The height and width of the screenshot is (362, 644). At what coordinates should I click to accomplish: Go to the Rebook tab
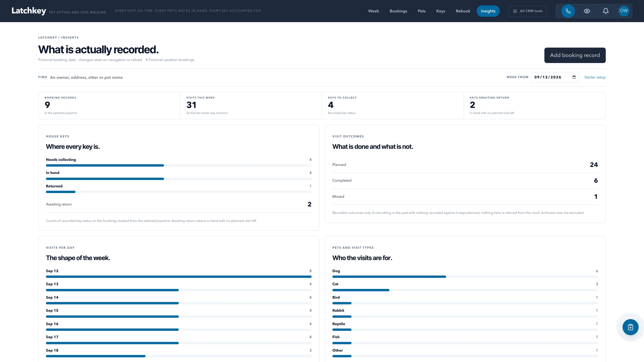[463, 11]
